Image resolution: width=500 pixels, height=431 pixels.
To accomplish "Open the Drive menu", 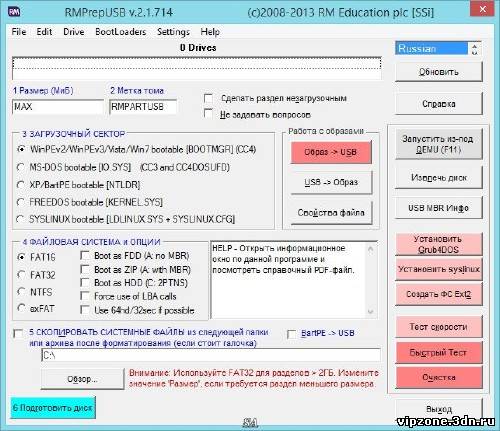I will tap(74, 32).
